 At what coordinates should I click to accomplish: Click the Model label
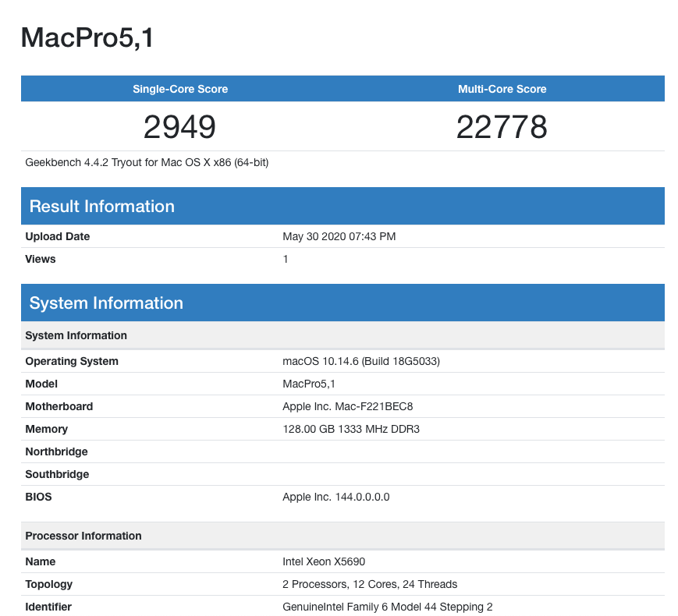(x=41, y=384)
